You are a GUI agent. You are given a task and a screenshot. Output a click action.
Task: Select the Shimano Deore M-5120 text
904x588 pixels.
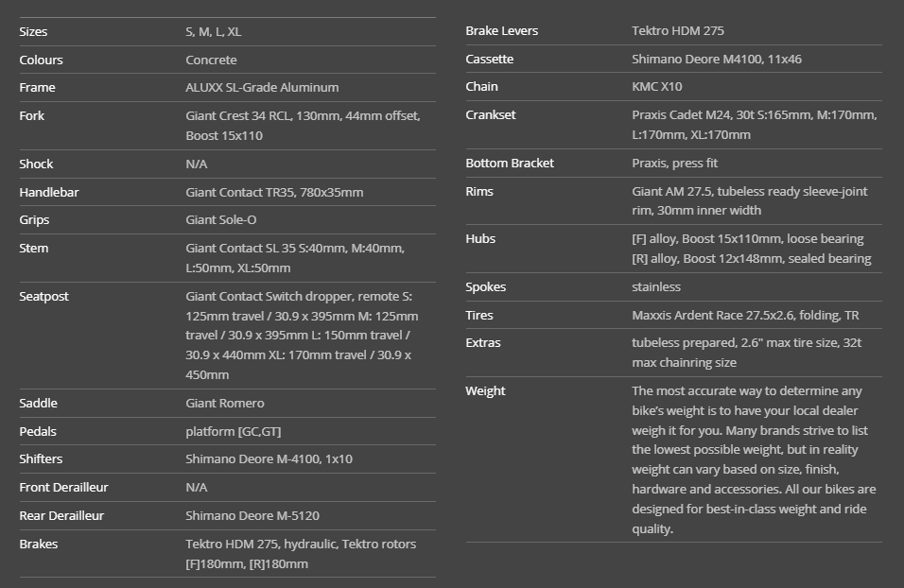[x=252, y=515]
